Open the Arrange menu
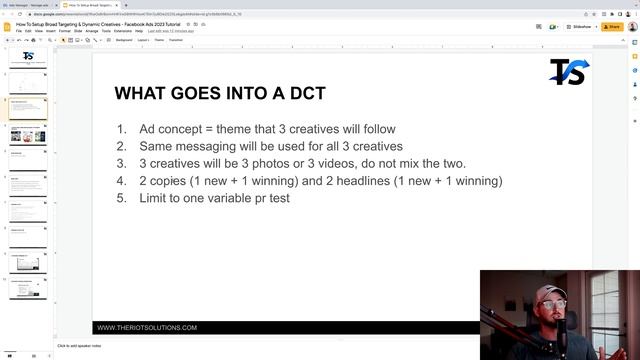Viewport: 640px width, 360px height. (x=92, y=31)
